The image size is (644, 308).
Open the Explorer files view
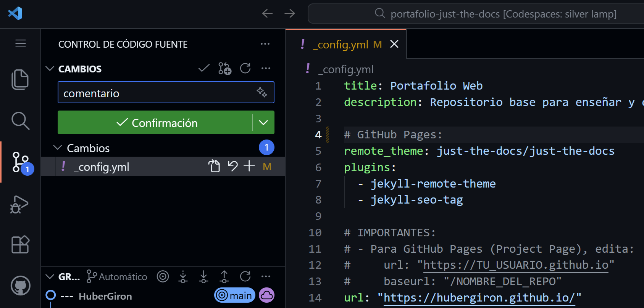20,79
